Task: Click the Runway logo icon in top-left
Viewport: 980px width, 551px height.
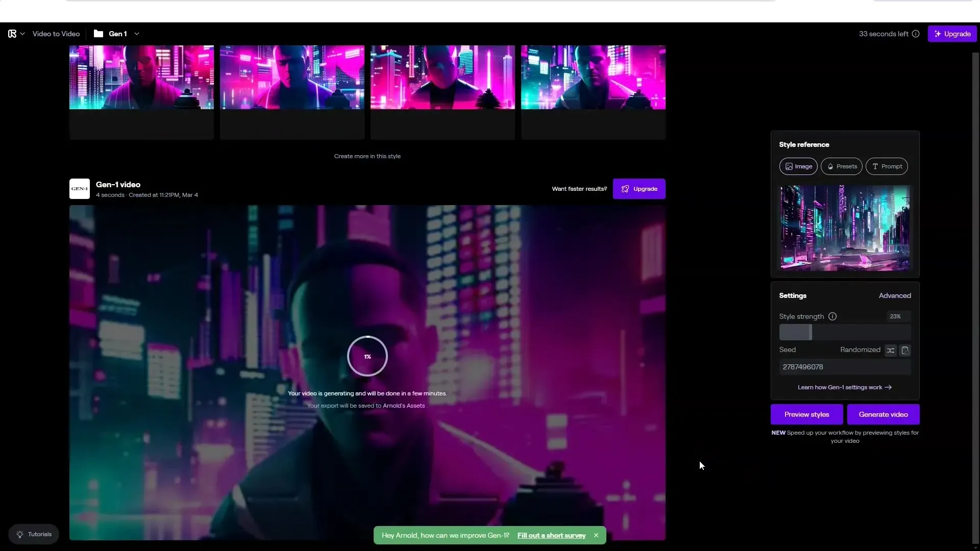Action: [x=12, y=34]
